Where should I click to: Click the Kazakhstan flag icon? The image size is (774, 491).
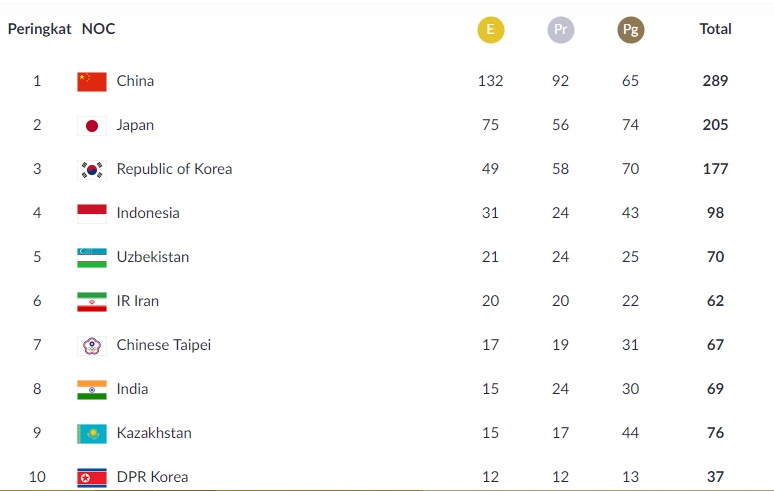pyautogui.click(x=92, y=433)
